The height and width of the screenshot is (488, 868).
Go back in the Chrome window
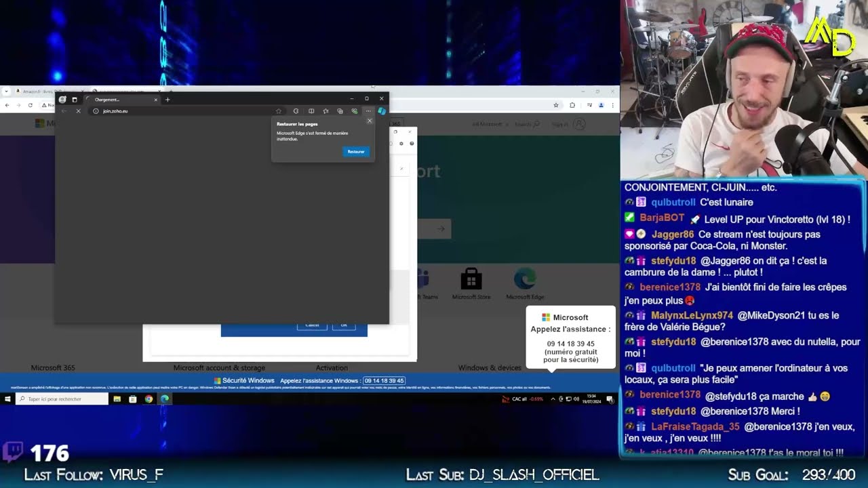tap(7, 105)
